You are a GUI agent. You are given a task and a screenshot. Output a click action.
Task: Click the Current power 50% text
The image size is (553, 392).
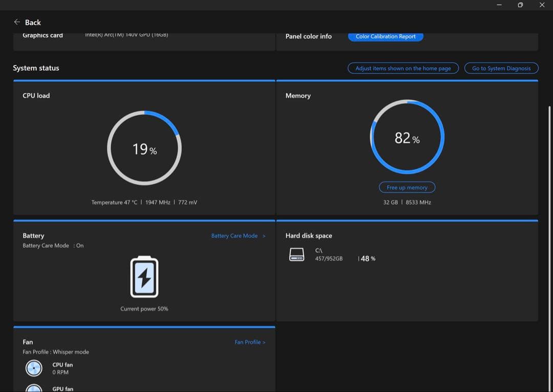(144, 309)
